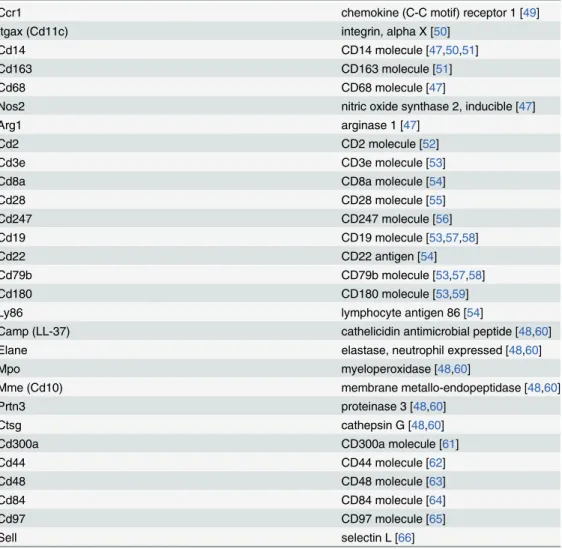Open reference 48 in the elastase row
The image size is (562, 549).
[x=515, y=350]
